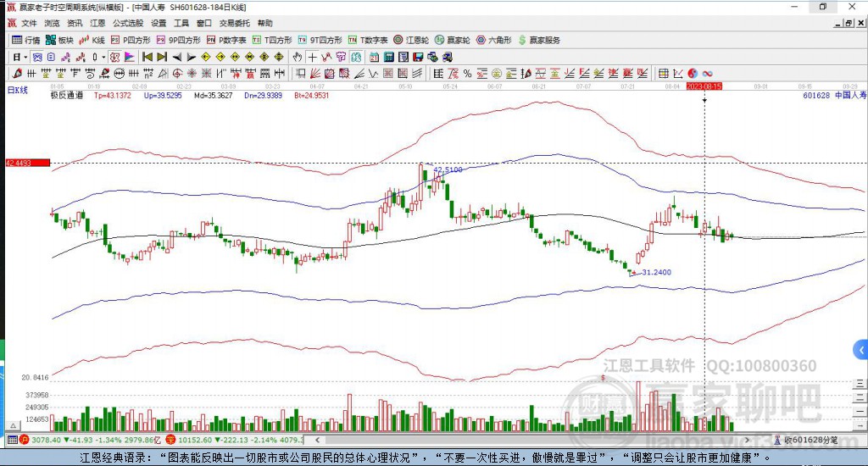Open 赢家服务 services
Screen dimensions: 868x466
tap(539, 40)
